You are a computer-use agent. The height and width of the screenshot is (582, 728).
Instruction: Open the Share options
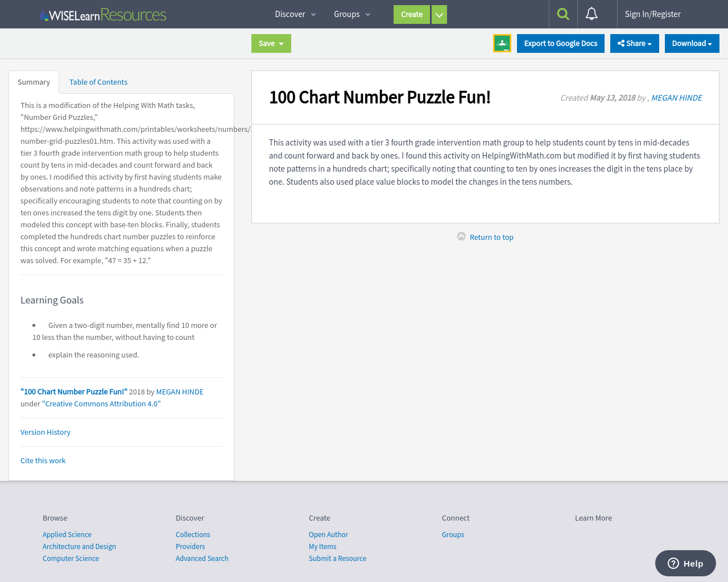pos(634,43)
